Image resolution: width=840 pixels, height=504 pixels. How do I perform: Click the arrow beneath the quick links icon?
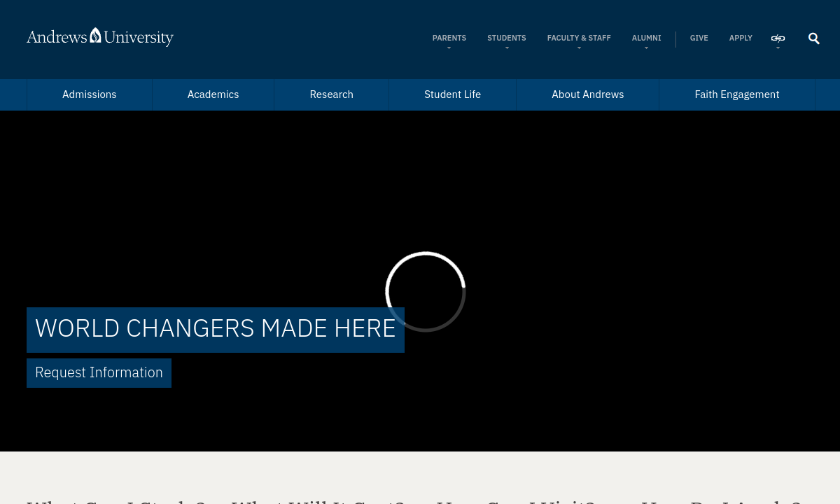click(x=778, y=48)
